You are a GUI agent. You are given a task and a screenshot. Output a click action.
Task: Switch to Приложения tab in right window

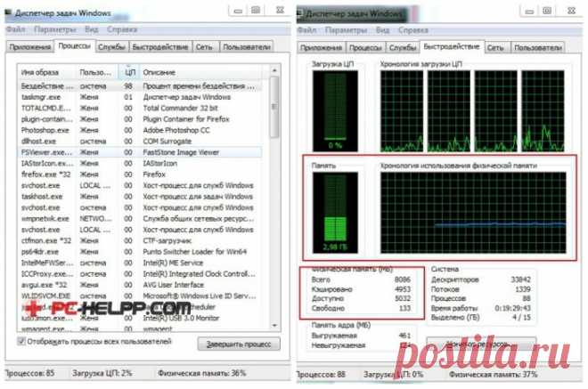[x=322, y=47]
